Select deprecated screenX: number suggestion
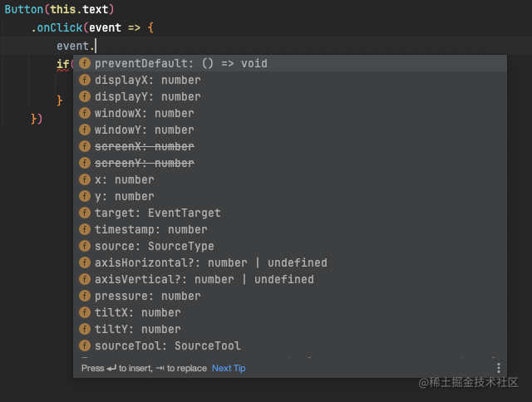Screen dimensions: 532x402 [290, 146]
